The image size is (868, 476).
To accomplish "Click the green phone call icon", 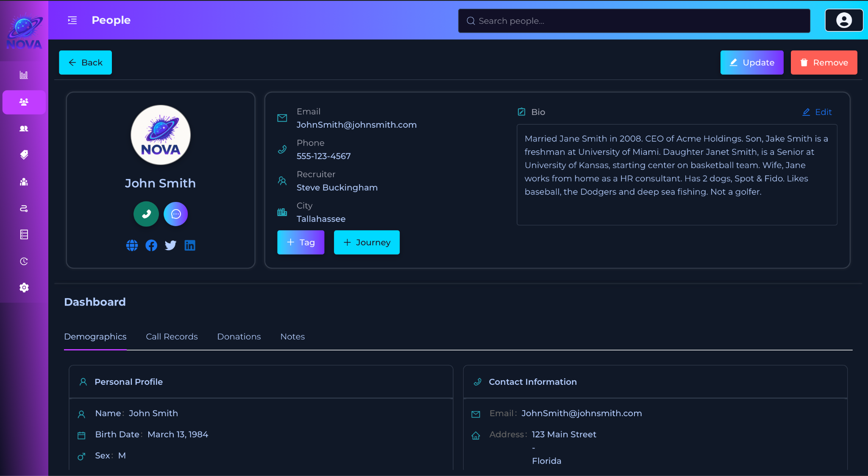I will coord(146,214).
